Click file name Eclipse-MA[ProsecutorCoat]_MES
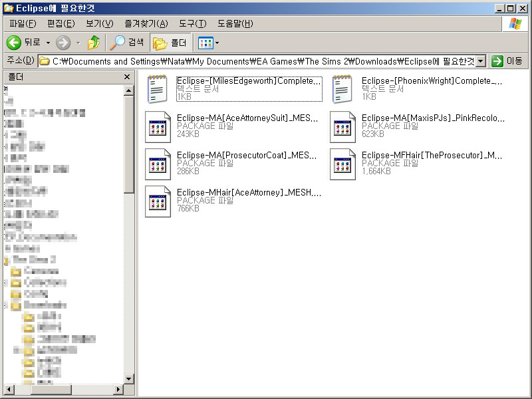The width and height of the screenshot is (532, 399). coord(247,156)
